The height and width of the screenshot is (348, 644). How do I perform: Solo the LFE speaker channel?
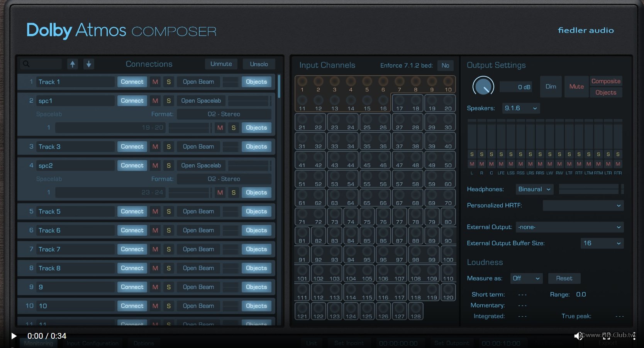(501, 154)
